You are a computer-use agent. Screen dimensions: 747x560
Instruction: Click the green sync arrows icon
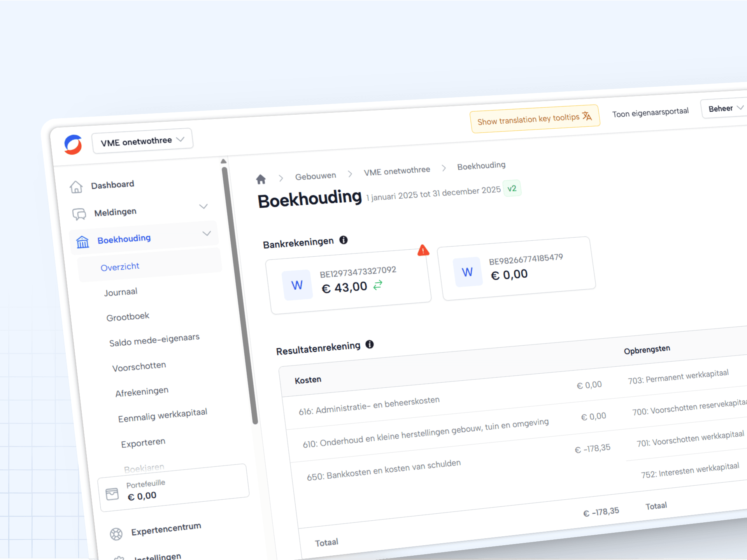click(x=378, y=285)
